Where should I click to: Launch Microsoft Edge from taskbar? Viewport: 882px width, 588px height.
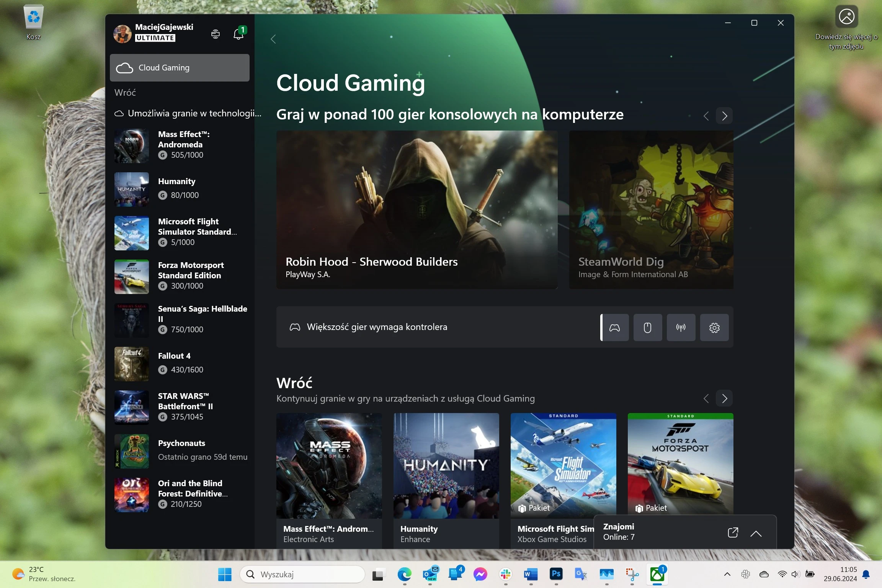(404, 574)
